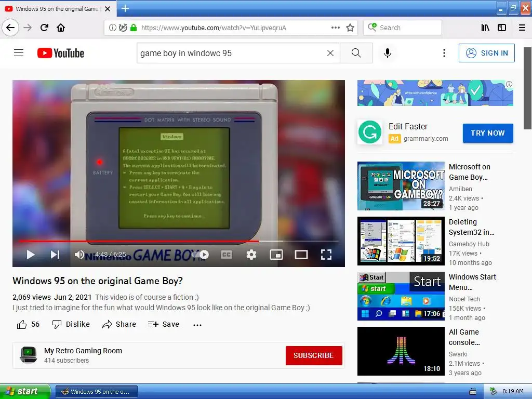Open more actions ellipsis below video
The height and width of the screenshot is (399, 532).
[197, 325]
